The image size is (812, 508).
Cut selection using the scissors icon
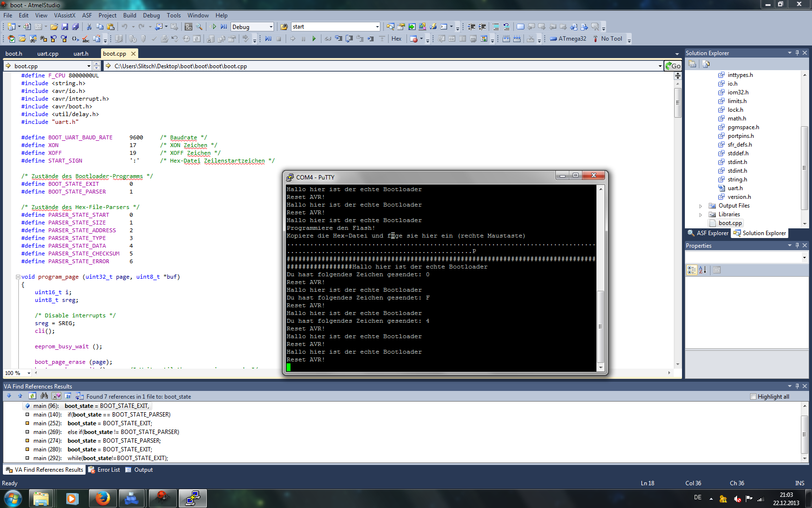coord(89,27)
